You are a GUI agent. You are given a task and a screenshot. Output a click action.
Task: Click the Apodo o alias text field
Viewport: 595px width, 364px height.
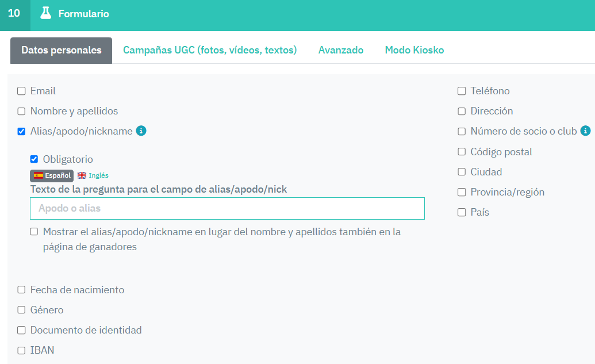coord(227,208)
